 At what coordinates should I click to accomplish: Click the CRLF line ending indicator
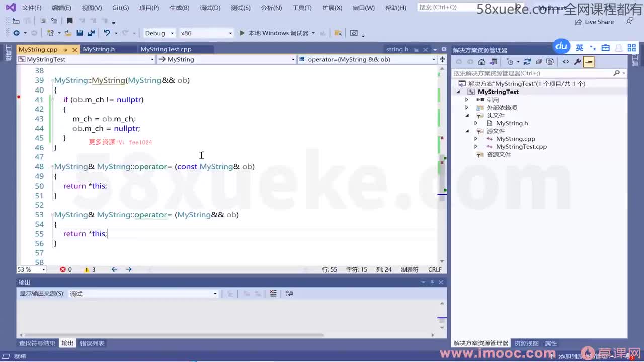click(x=435, y=269)
